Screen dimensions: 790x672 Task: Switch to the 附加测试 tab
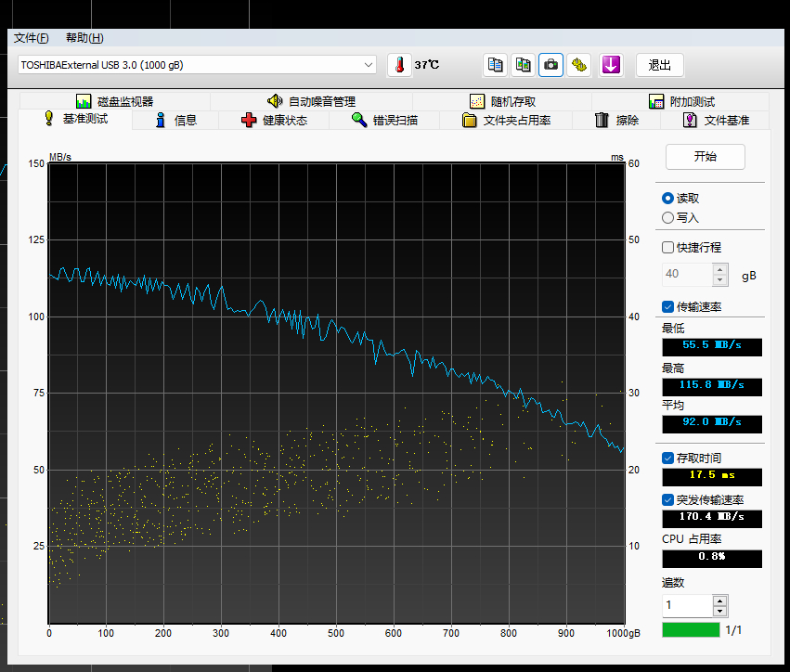click(x=681, y=101)
